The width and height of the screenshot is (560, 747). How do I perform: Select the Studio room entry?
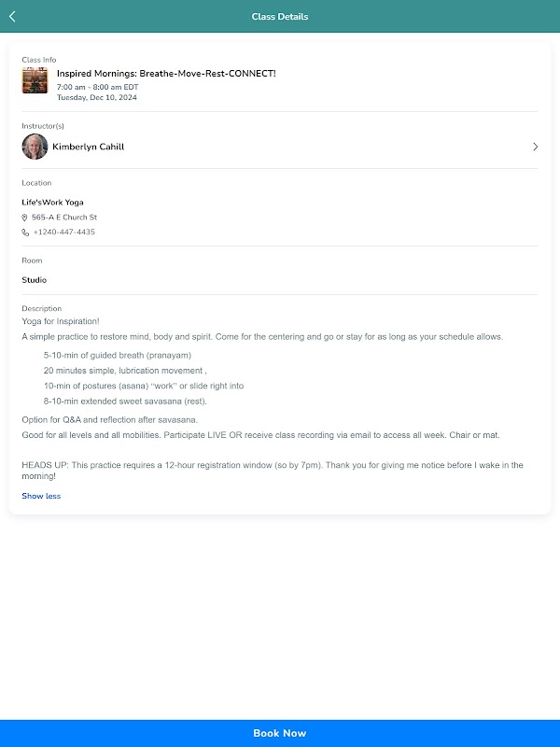[35, 279]
